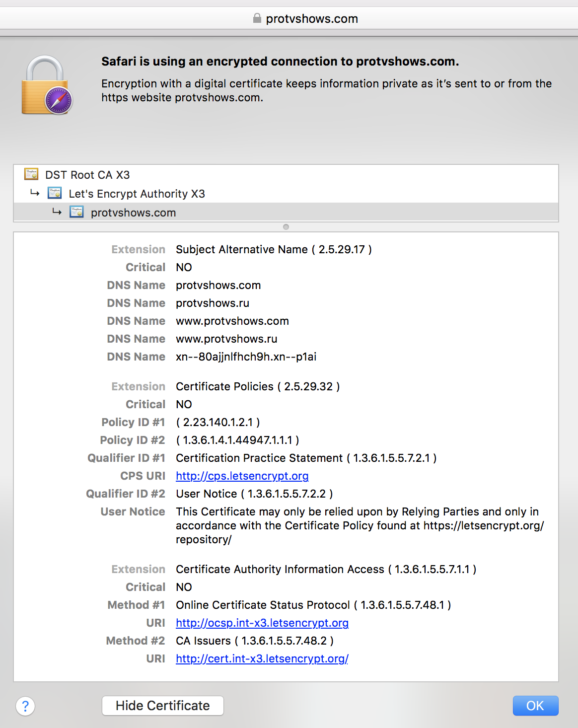Click the padlock icon in address bar
The image size is (578, 728).
tap(257, 18)
